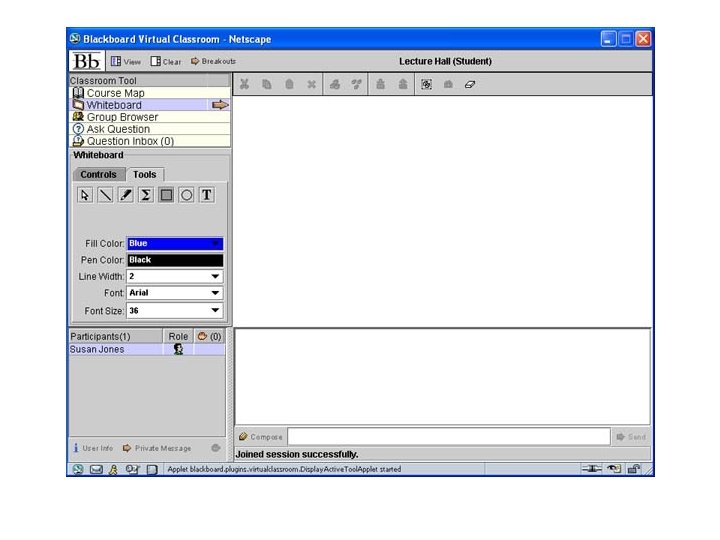Open Netscape Navigator icon in status bar
This screenshot has width=720, height=540.
[78, 469]
